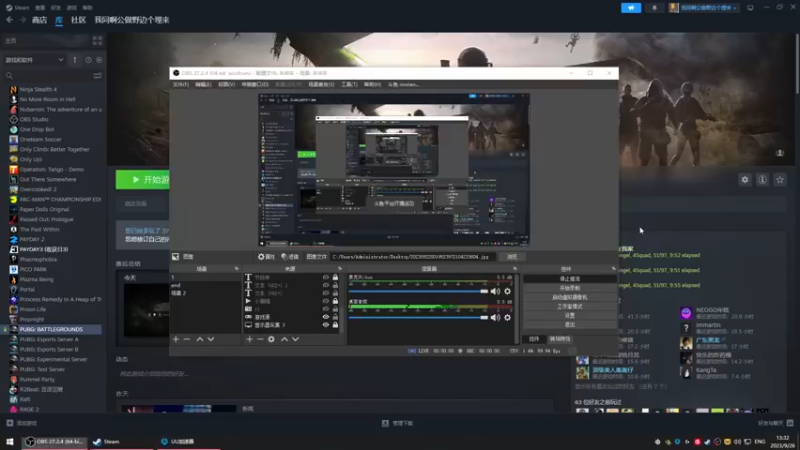Viewport: 800px width, 450px height.
Task: Toggle lock of first text source
Action: [x=335, y=278]
